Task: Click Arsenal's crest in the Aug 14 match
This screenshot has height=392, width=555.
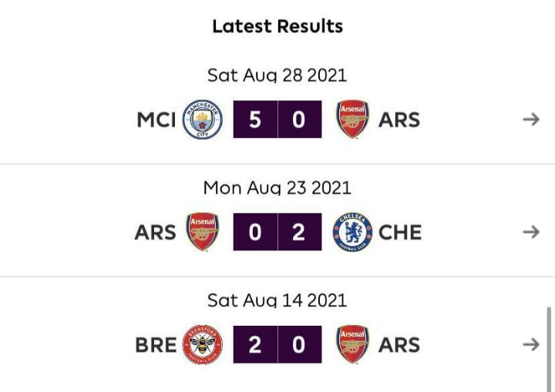Action: [353, 344]
